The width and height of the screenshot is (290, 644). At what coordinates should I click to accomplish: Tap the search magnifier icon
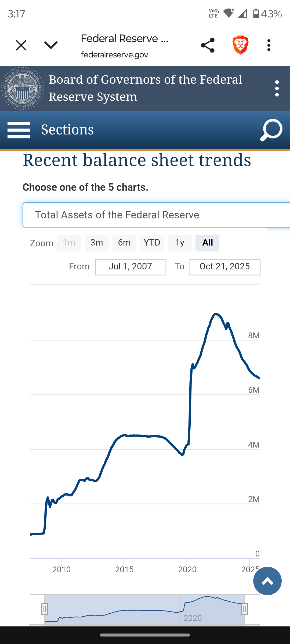[271, 130]
